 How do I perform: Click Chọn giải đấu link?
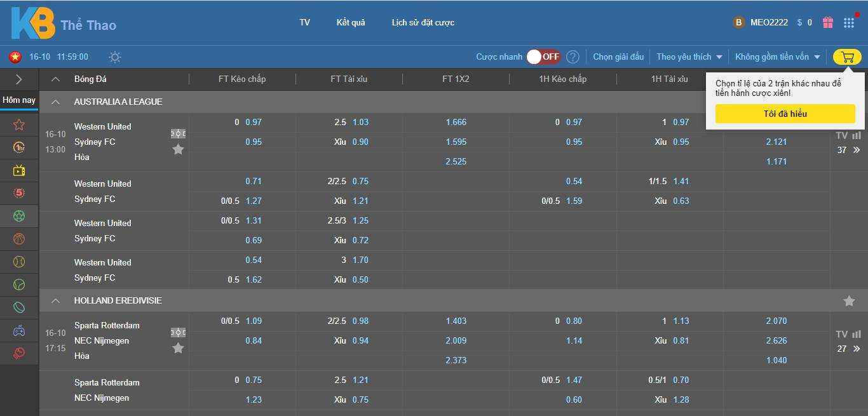click(x=618, y=57)
